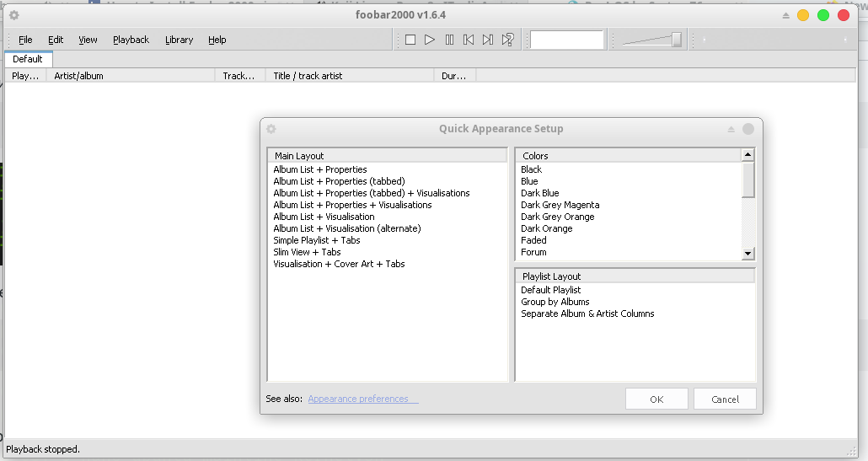Click the Cancel button
This screenshot has width=868, height=461.
725,399
